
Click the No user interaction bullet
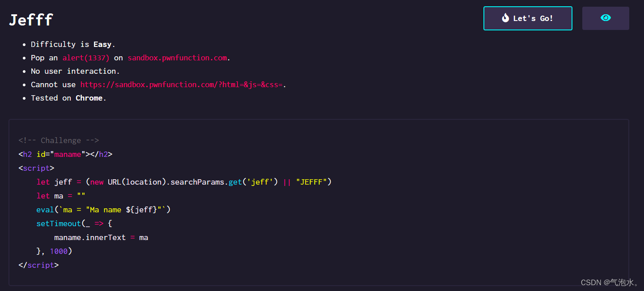coord(75,71)
